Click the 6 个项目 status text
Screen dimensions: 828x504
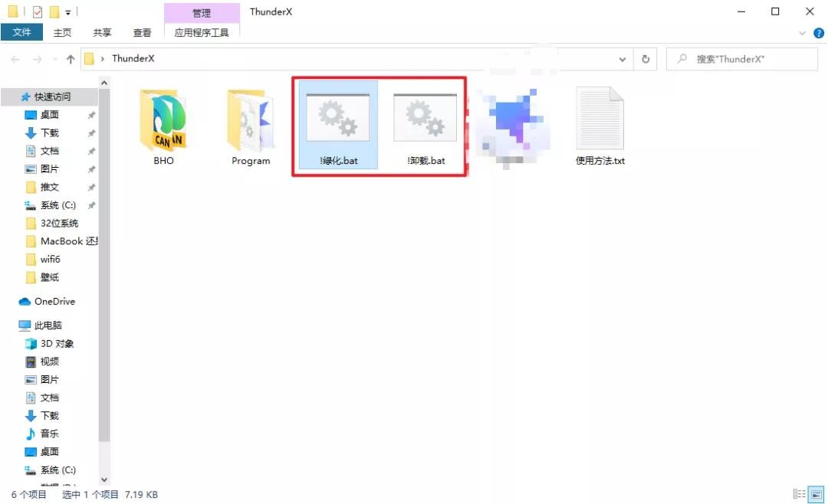coord(28,495)
